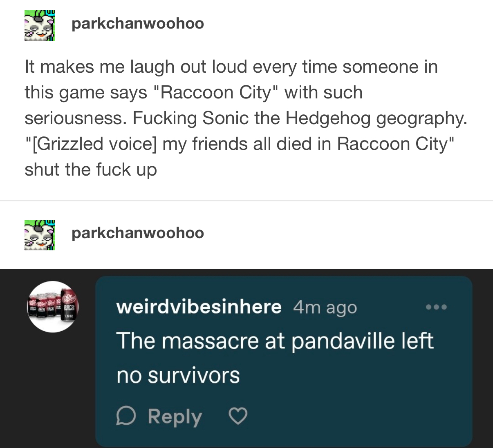Click the "[Grizzled voice]" sentence
Viewport: 493px width, 448px height.
pos(240,144)
